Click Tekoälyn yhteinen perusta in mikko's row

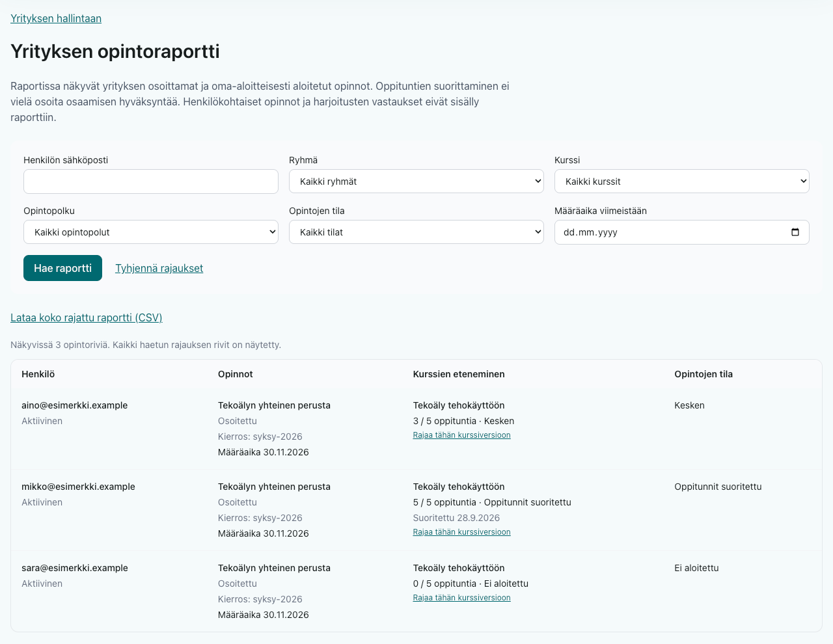coord(274,487)
